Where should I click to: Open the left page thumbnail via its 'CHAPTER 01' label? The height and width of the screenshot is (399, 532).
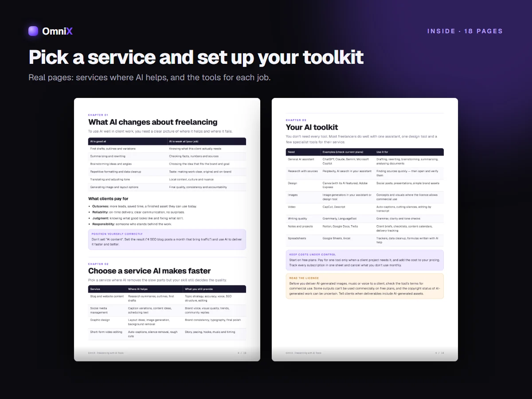point(98,115)
